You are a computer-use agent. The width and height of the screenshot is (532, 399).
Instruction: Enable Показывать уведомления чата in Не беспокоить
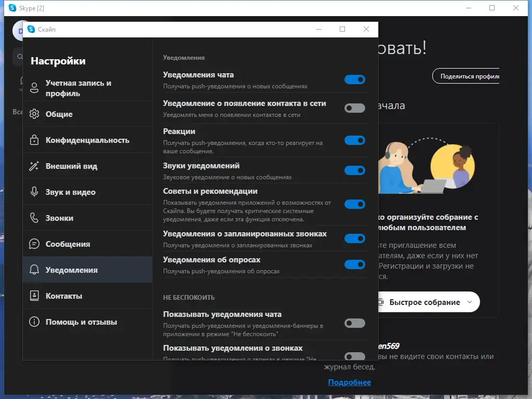(355, 323)
